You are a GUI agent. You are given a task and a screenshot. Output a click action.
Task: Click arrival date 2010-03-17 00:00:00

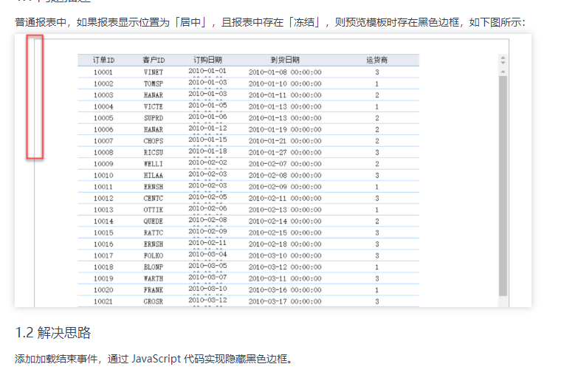tap(285, 301)
